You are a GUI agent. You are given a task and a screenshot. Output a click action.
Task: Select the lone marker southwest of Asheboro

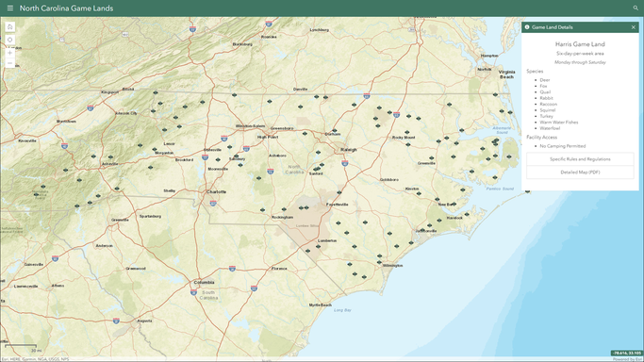(x=258, y=178)
